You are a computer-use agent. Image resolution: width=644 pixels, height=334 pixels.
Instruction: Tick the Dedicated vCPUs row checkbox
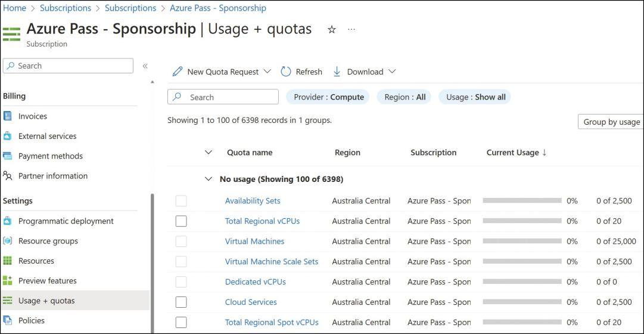181,282
